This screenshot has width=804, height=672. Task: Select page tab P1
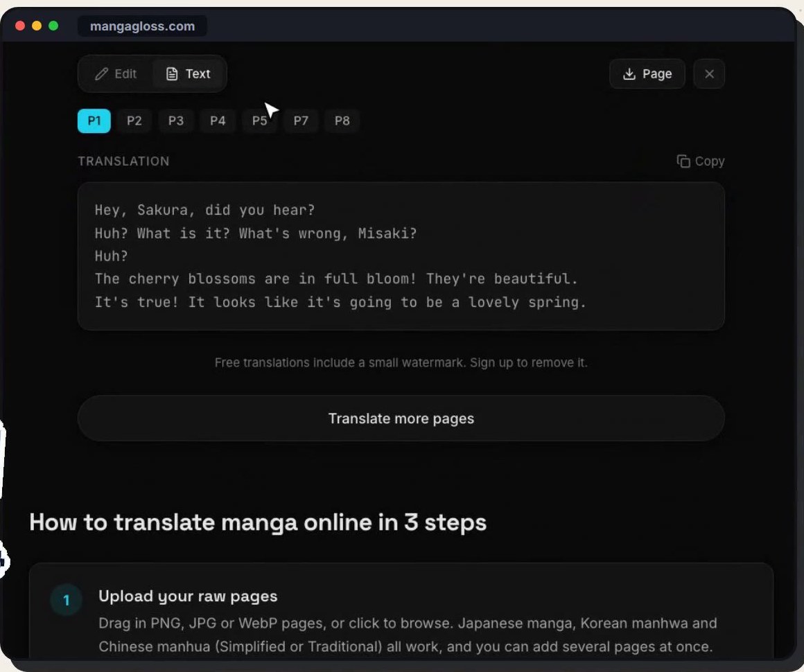point(94,121)
